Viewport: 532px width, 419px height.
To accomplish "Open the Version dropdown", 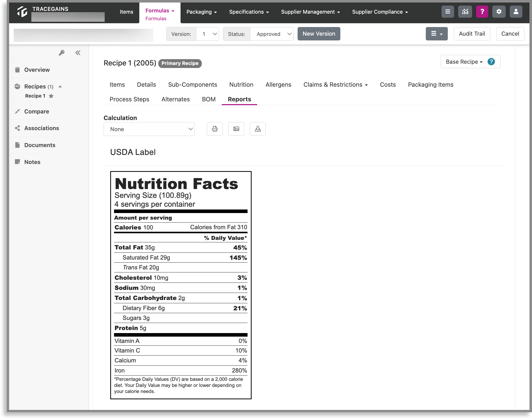I will point(207,34).
